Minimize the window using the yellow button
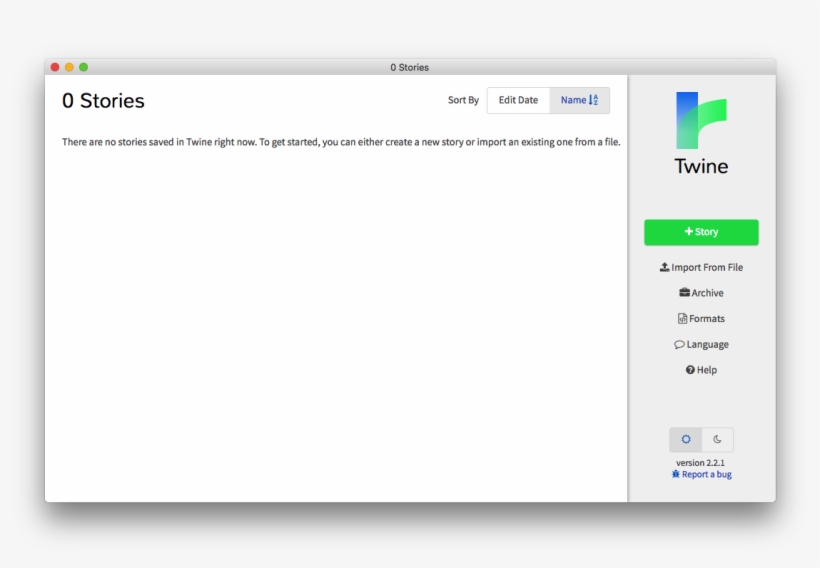 pos(69,67)
